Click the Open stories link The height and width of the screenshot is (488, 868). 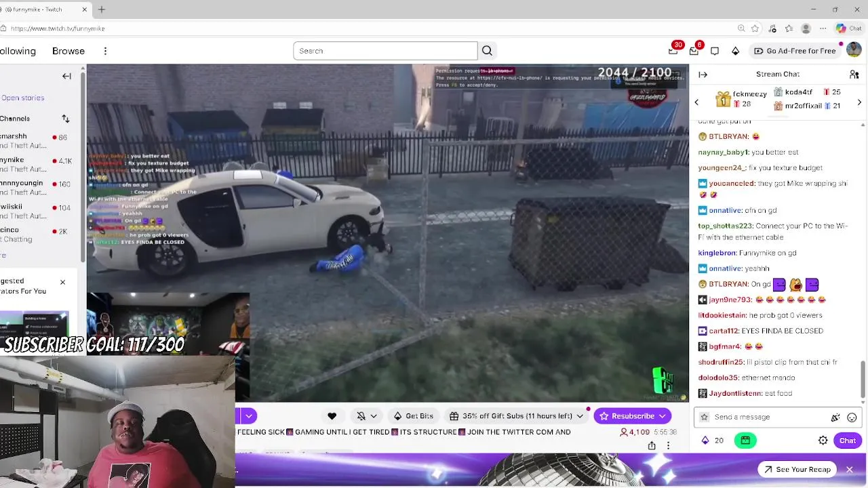(x=22, y=98)
